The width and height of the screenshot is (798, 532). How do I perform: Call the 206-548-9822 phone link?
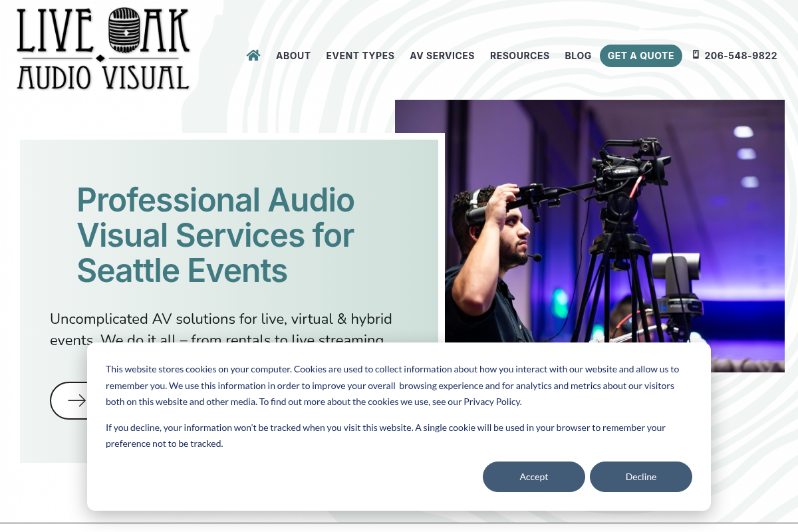coord(740,56)
